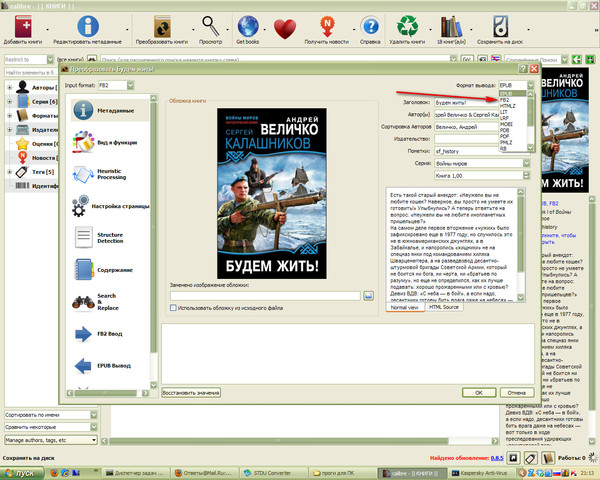The height and width of the screenshot is (480, 600).
Task: Open sort by name dropdown
Action: pyautogui.click(x=51, y=415)
